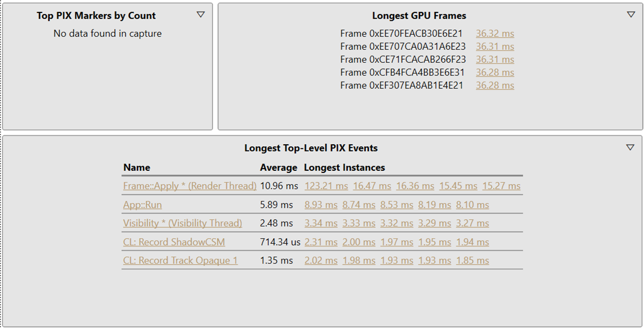This screenshot has height=328, width=644.
Task: Select the Longest Instances column header
Action: (x=345, y=168)
